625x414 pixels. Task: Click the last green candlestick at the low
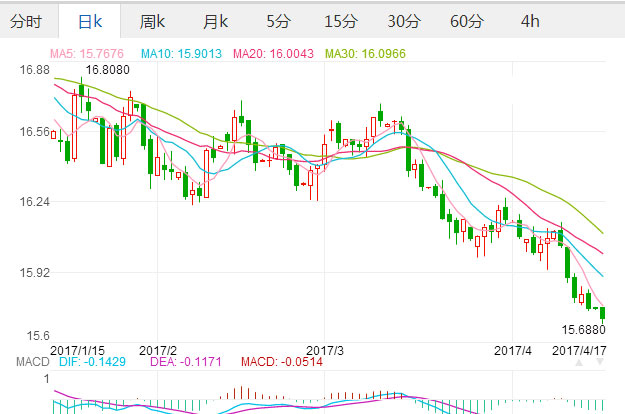point(603,314)
